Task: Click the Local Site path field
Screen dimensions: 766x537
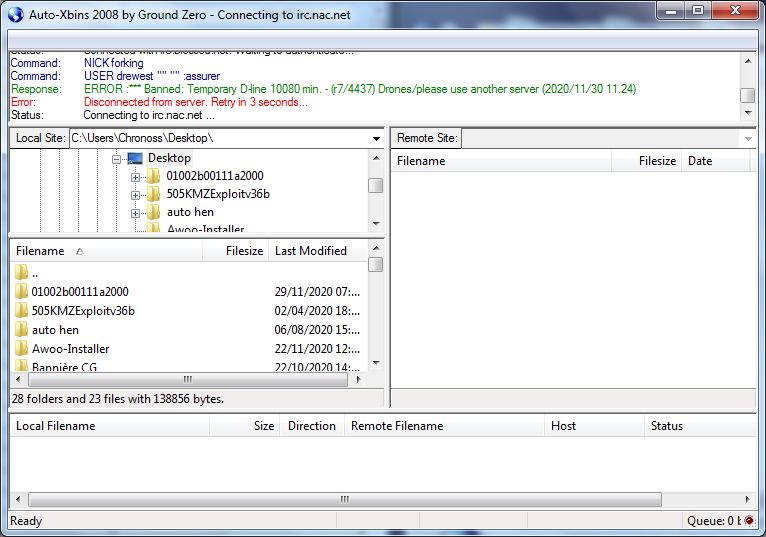Action: pos(220,138)
